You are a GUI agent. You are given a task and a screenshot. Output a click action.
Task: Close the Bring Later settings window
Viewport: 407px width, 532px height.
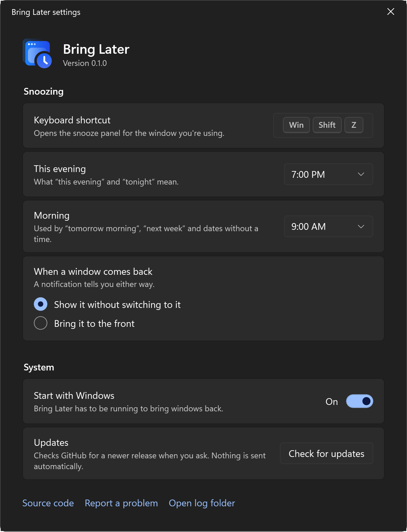pyautogui.click(x=391, y=12)
